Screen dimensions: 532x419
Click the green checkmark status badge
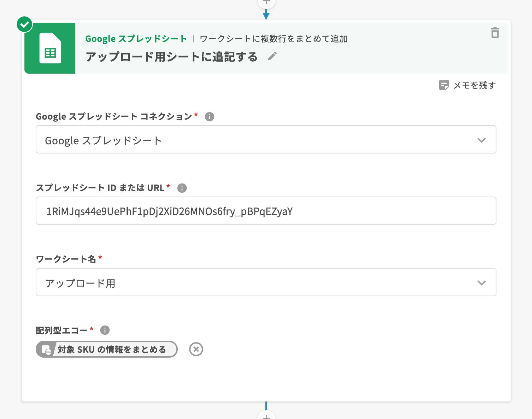pyautogui.click(x=24, y=24)
